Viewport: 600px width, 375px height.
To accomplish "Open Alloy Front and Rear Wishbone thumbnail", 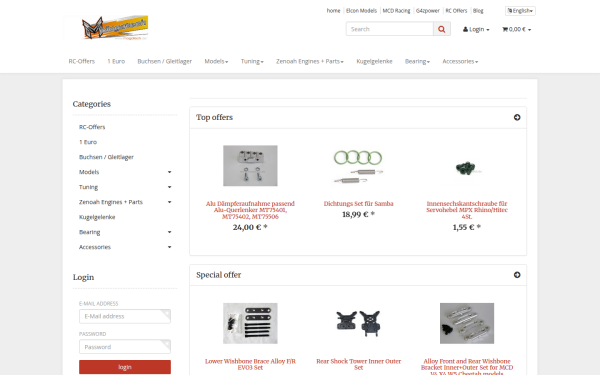I will (467, 323).
